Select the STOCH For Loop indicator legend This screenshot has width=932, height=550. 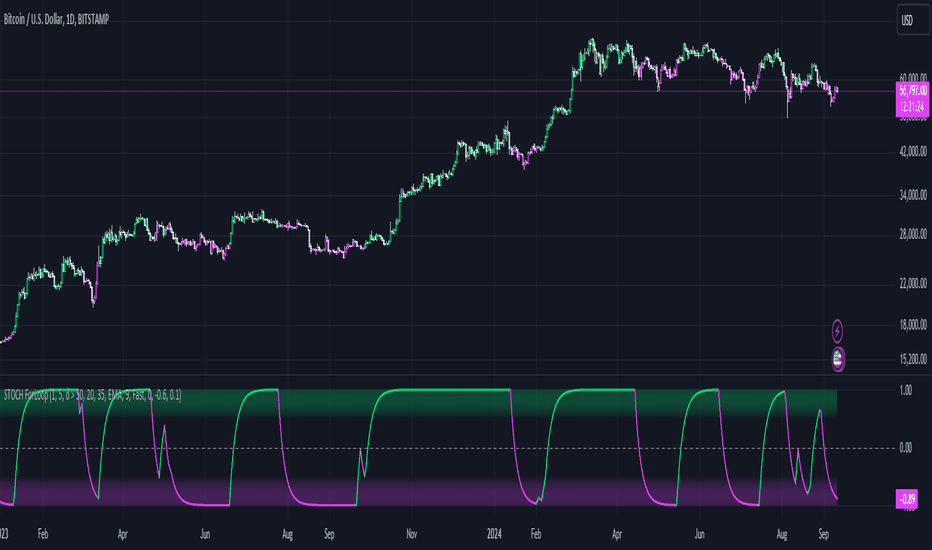point(92,395)
